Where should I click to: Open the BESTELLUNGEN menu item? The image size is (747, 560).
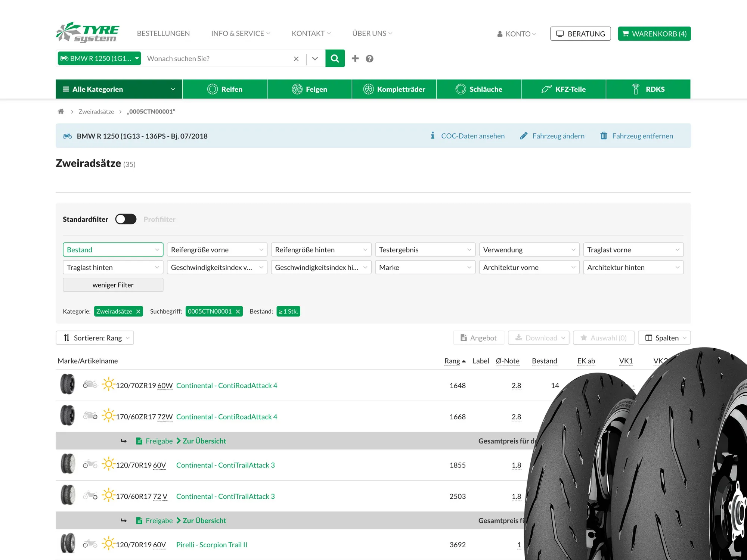[163, 34]
